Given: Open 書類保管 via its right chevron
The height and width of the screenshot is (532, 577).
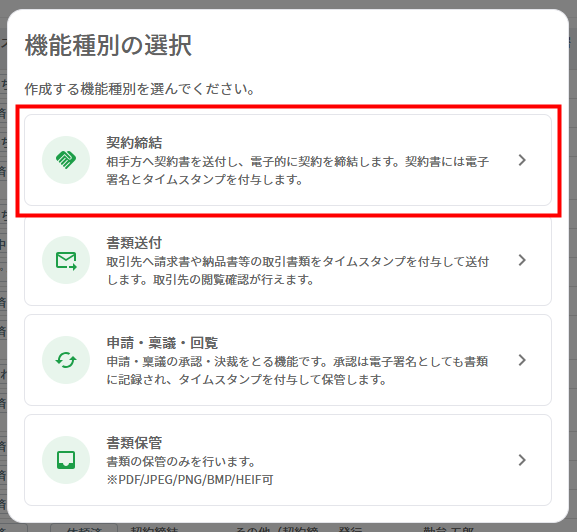Looking at the screenshot, I should (522, 460).
